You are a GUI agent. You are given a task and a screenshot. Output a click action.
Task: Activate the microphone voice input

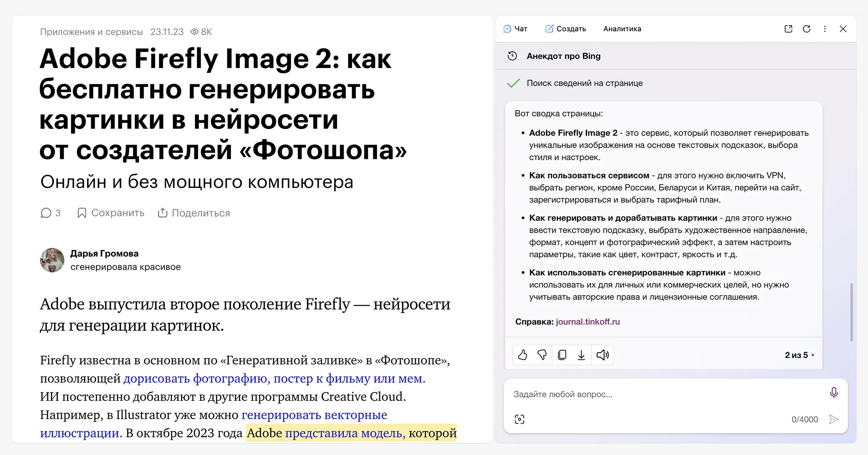tap(834, 393)
